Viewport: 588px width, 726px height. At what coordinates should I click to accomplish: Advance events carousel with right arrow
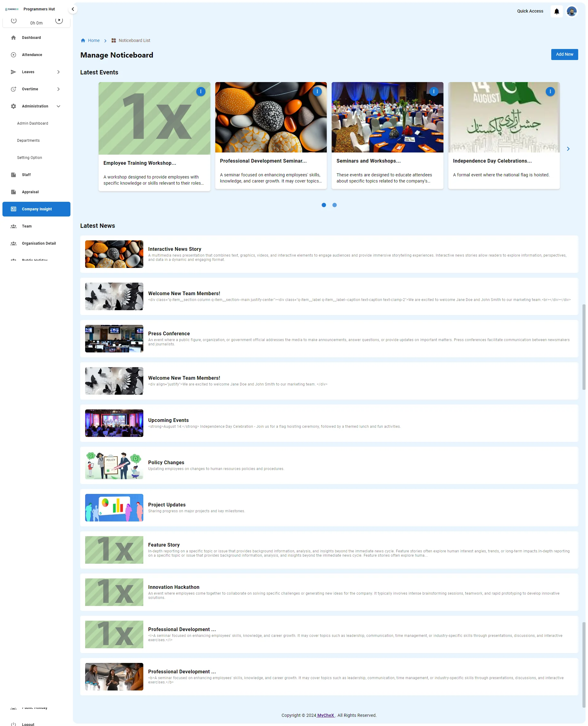click(x=568, y=149)
